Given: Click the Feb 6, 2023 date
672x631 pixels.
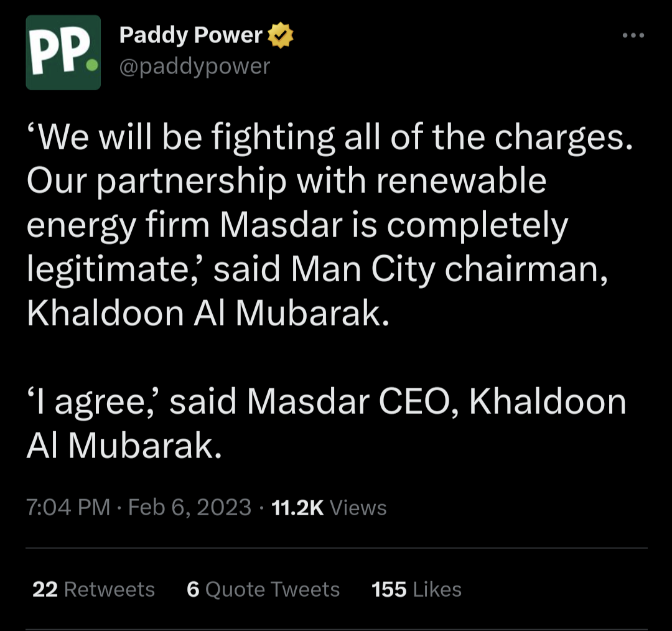Looking at the screenshot, I should click(190, 508).
